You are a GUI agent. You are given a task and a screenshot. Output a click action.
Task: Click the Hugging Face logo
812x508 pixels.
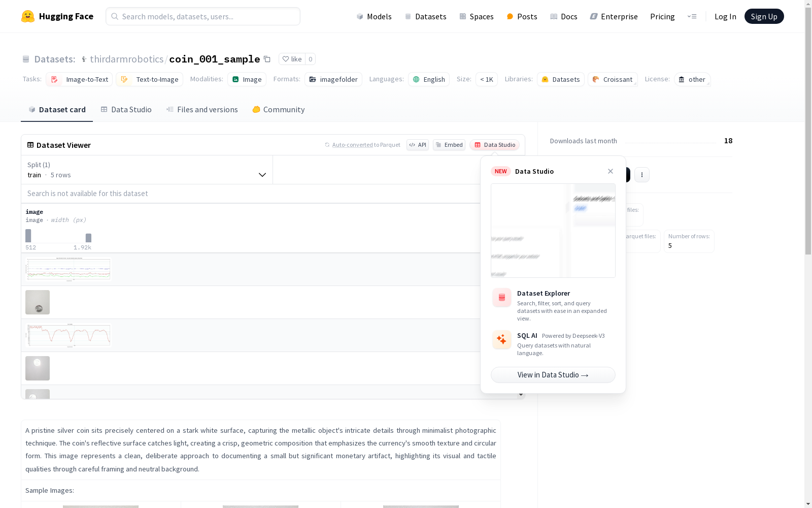(57, 16)
